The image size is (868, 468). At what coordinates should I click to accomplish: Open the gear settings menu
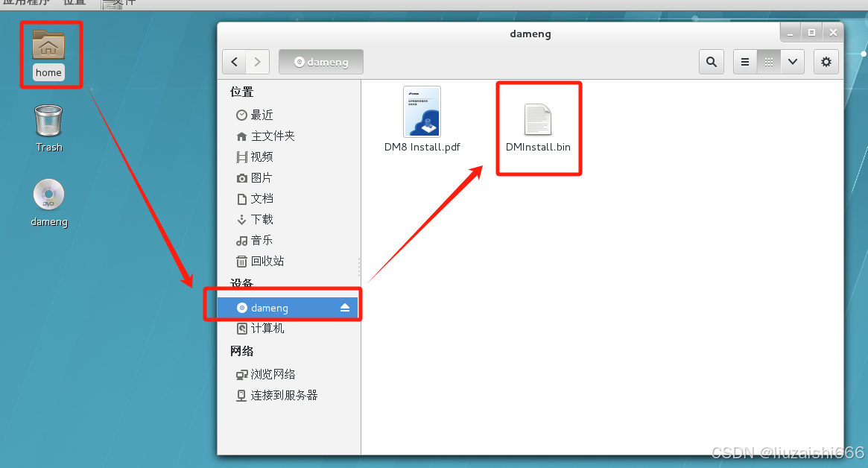point(826,62)
